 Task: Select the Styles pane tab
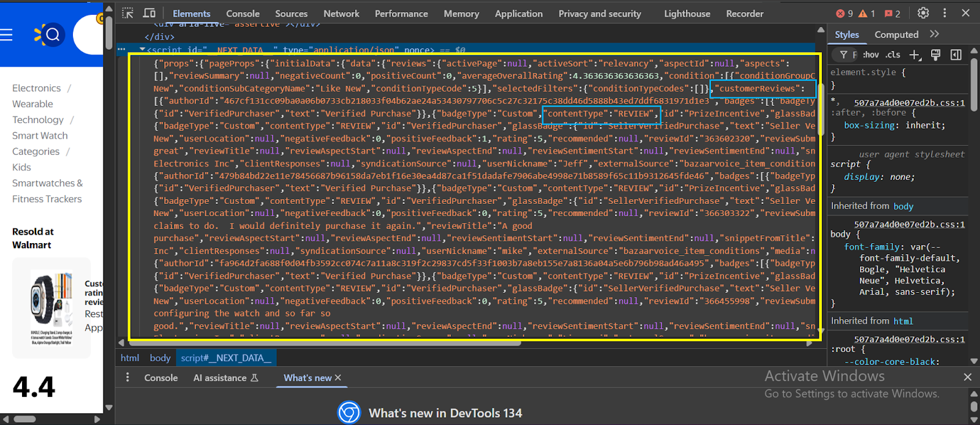tap(846, 35)
